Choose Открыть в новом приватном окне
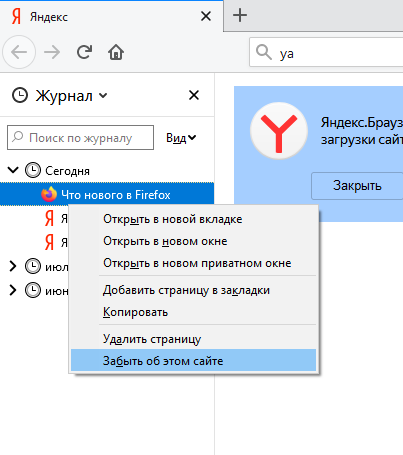 coord(193,263)
